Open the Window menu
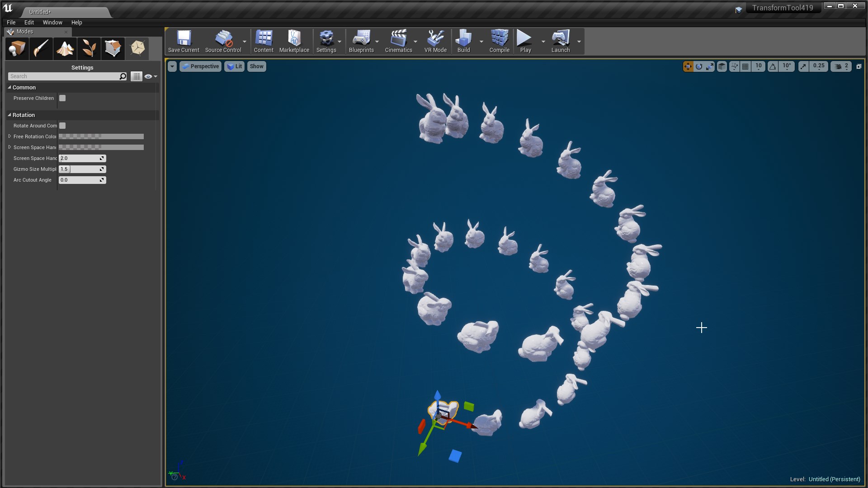This screenshot has width=868, height=488. pos(52,22)
